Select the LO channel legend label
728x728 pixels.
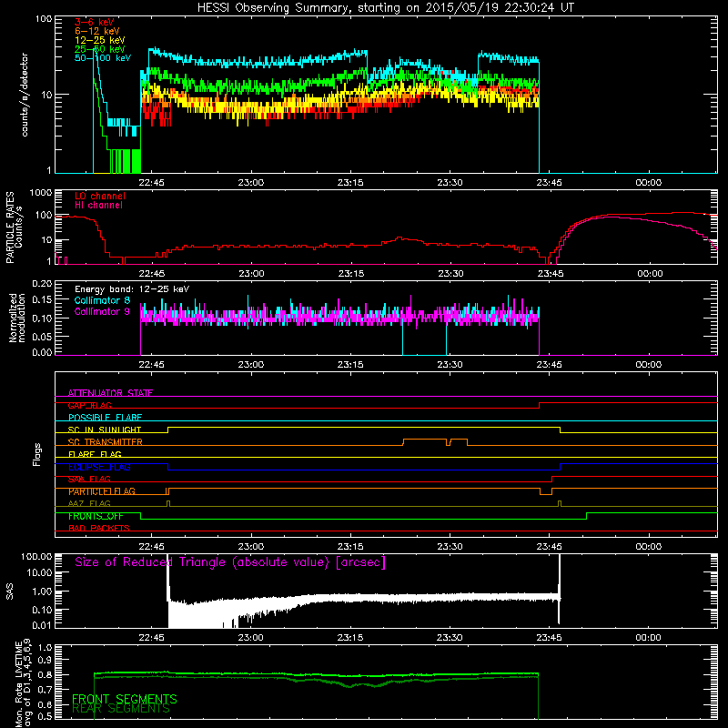[100, 196]
